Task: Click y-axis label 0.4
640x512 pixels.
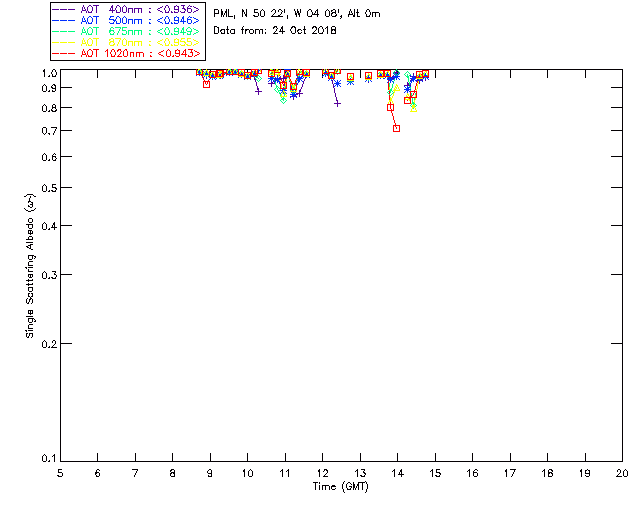Action: tap(49, 226)
